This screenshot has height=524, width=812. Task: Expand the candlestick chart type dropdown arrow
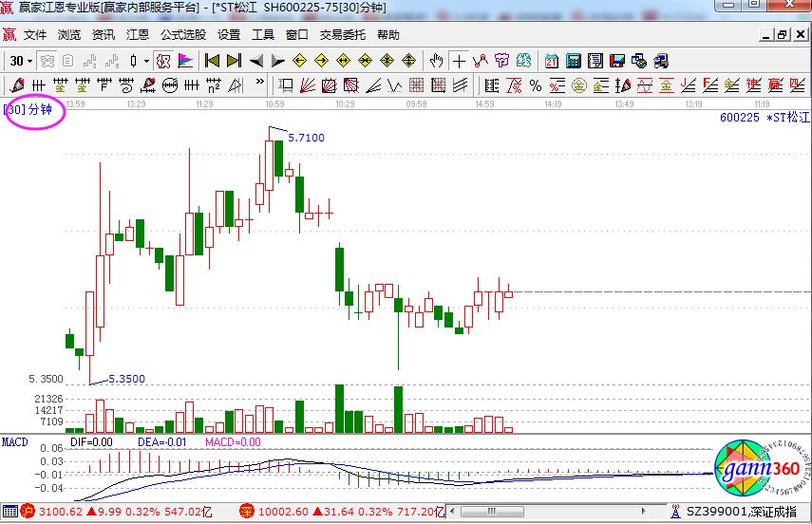(145, 61)
